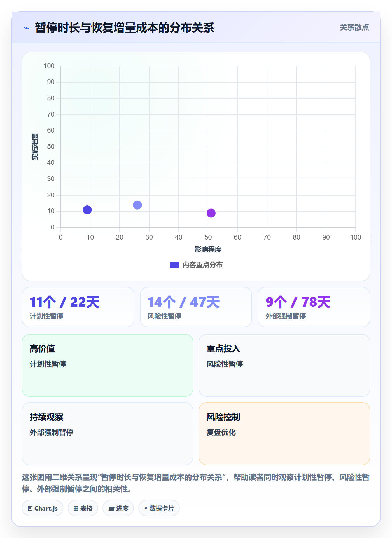Screen dimensions: 392x538
Task: Open the 14个 / 47天 风险性暂停 card
Action: coord(196,307)
